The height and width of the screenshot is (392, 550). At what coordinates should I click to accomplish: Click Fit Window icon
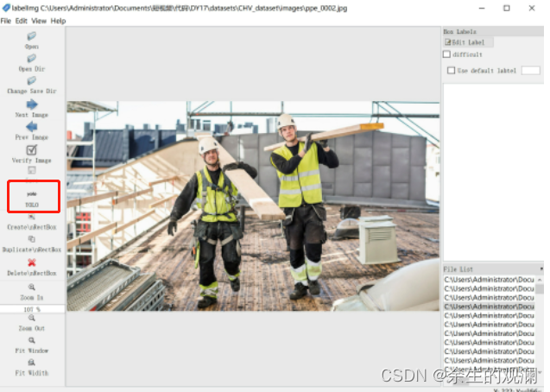[32, 340]
